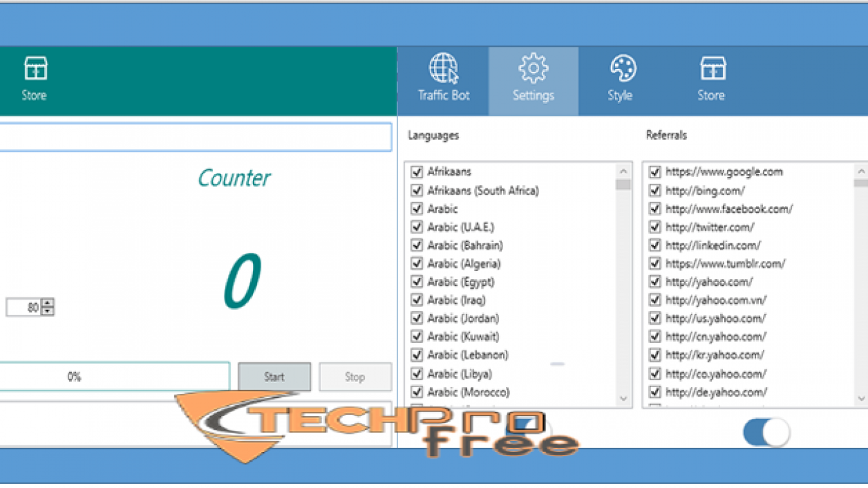Uncheck http://de.yahoo.com/ referral
This screenshot has width=868, height=488.
(655, 392)
